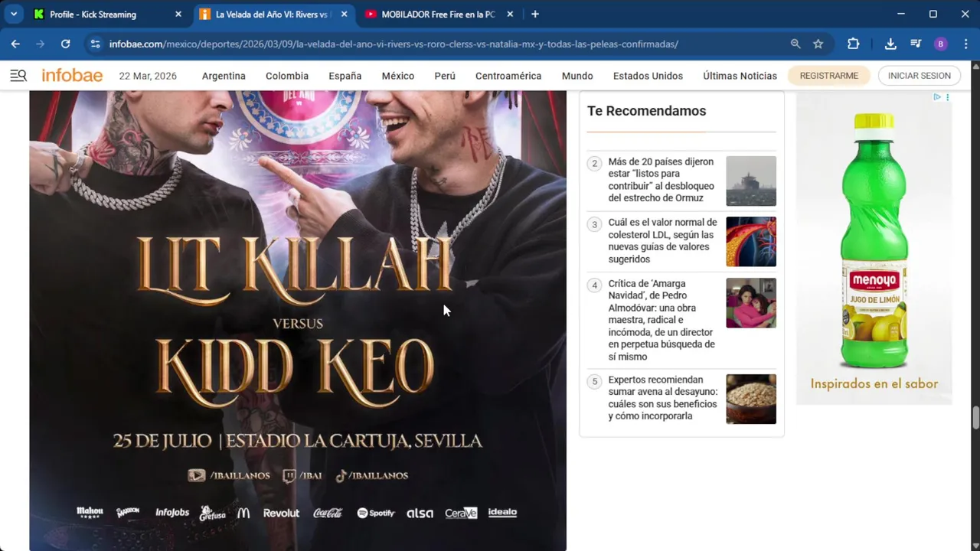The width and height of the screenshot is (980, 551).
Task: Open article about colesterol LDL valores
Action: pyautogui.click(x=662, y=241)
